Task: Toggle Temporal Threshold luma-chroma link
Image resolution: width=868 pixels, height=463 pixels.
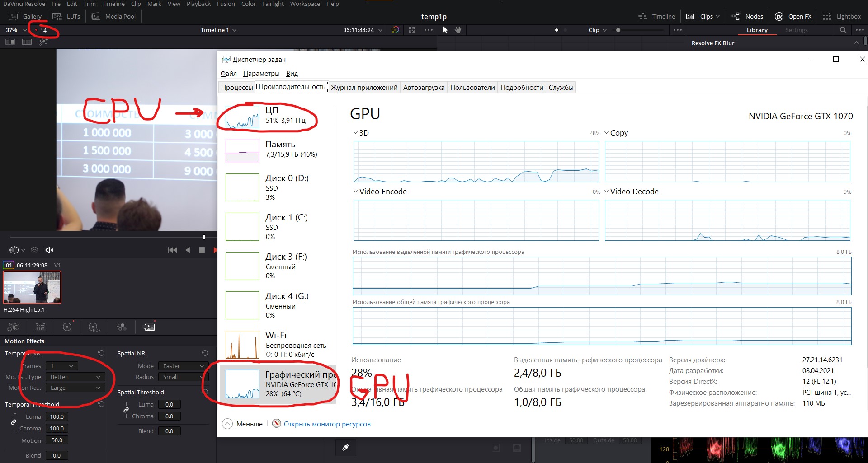Action: point(14,422)
